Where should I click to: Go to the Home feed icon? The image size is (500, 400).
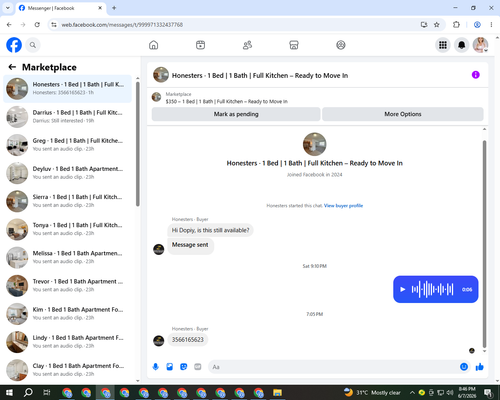click(153, 45)
